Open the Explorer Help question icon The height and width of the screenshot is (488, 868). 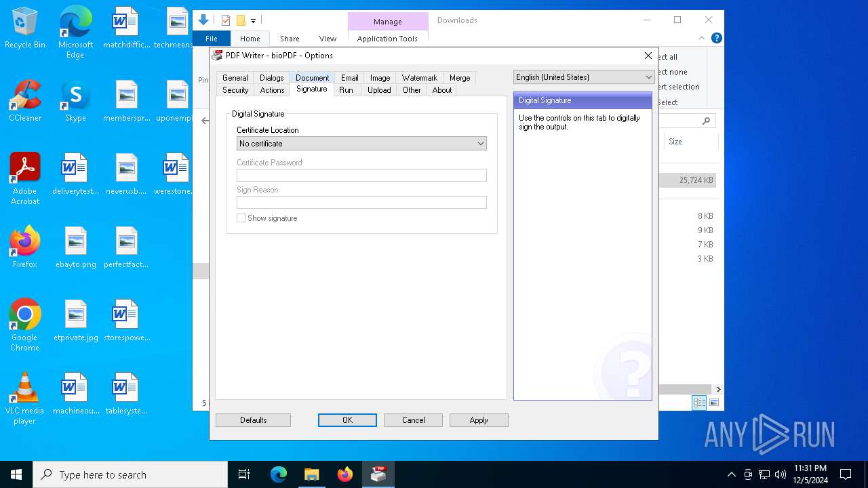tap(716, 38)
